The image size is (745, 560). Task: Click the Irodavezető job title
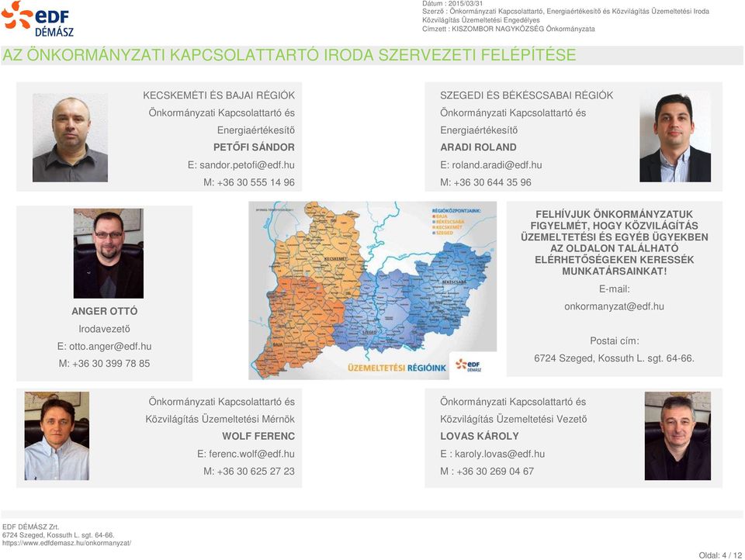pyautogui.click(x=104, y=329)
